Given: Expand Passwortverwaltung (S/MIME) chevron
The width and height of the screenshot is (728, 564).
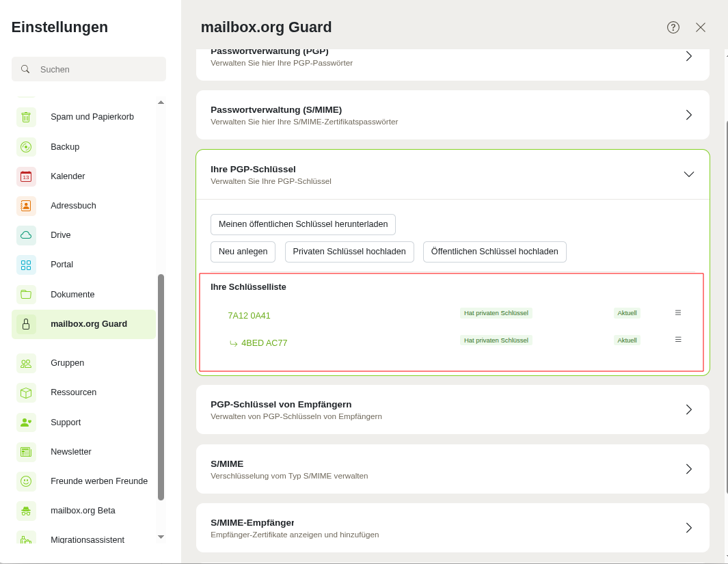Looking at the screenshot, I should click(689, 115).
